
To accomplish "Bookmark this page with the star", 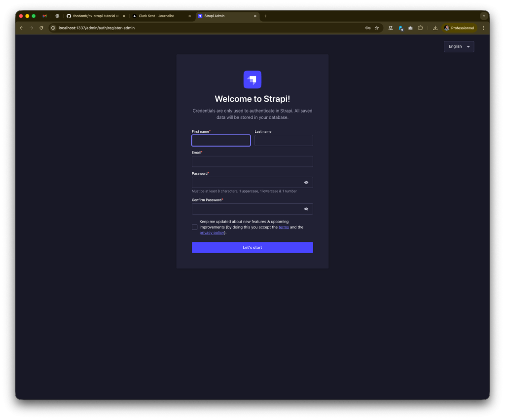I will tap(377, 28).
